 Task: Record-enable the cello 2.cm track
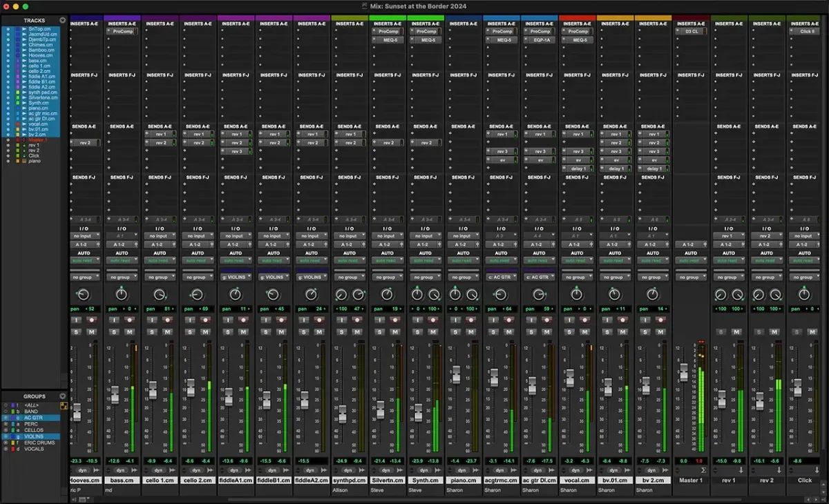[x=204, y=320]
